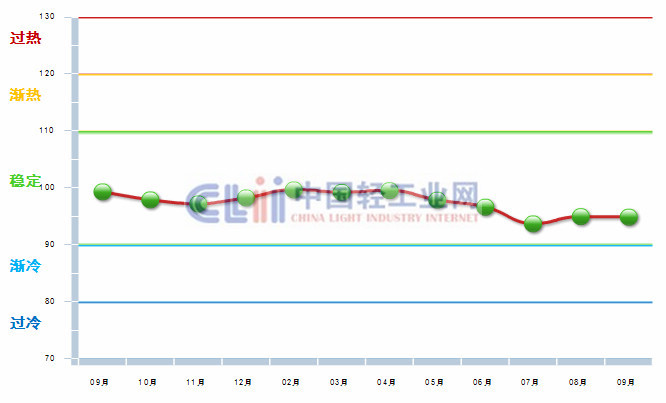The height and width of the screenshot is (403, 666).
Task: Select the data point above 05月
Action: click(x=437, y=200)
